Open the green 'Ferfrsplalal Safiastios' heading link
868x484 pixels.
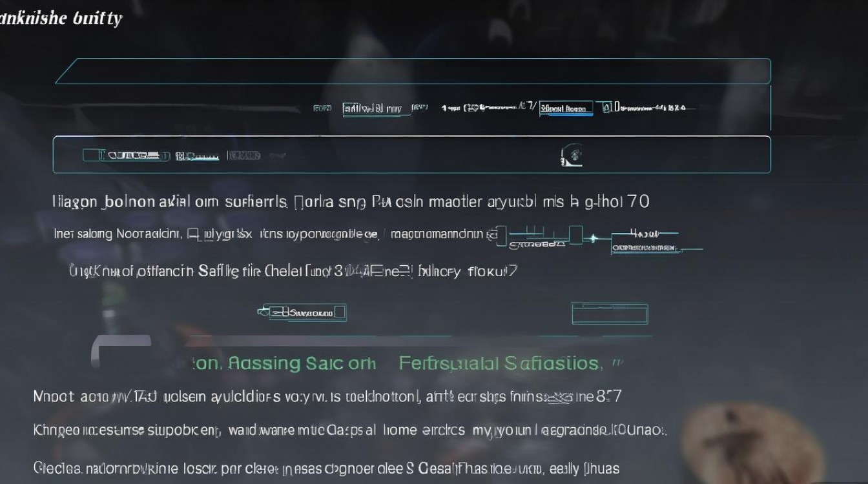coord(499,363)
